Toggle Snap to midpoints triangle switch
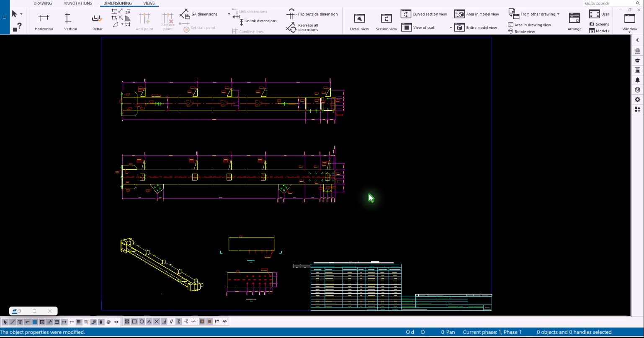 tap(149, 322)
